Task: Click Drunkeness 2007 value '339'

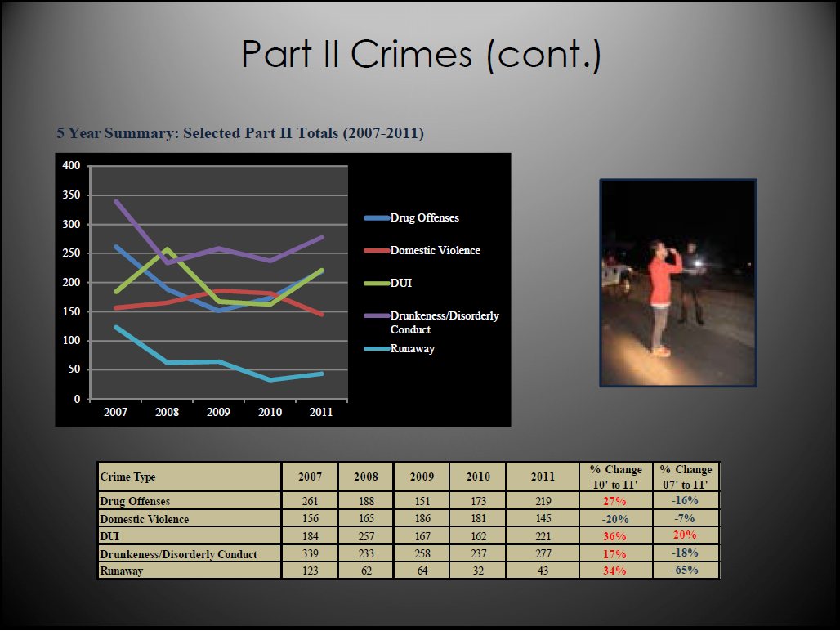Action: [311, 553]
